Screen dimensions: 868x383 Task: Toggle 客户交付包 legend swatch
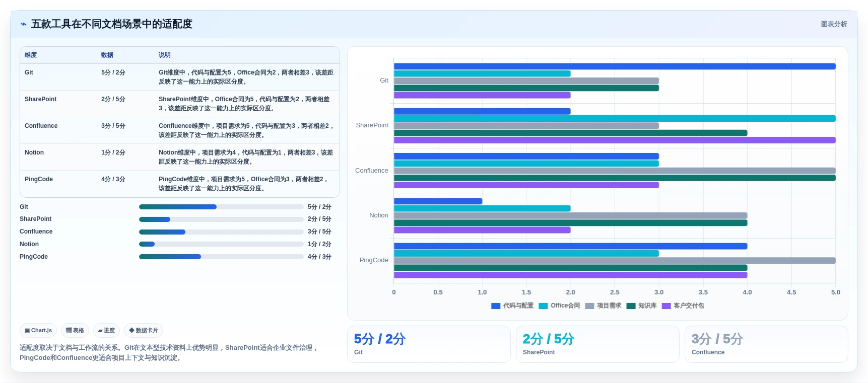pos(666,306)
